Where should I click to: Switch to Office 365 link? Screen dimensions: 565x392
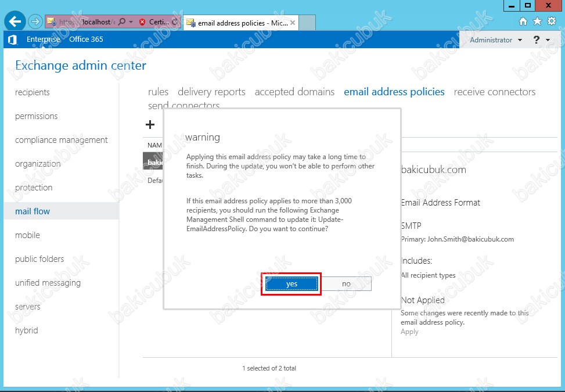(x=86, y=39)
